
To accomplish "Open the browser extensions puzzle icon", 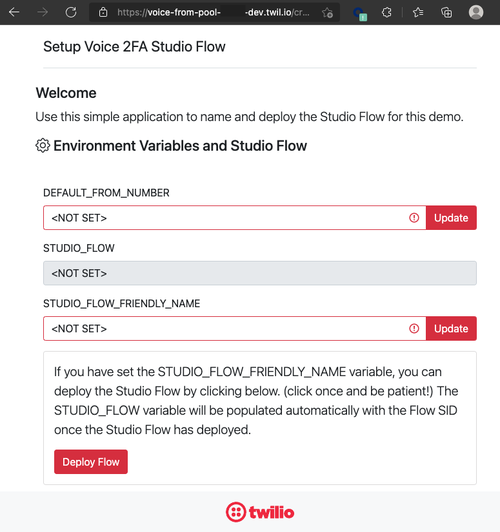I will [387, 13].
